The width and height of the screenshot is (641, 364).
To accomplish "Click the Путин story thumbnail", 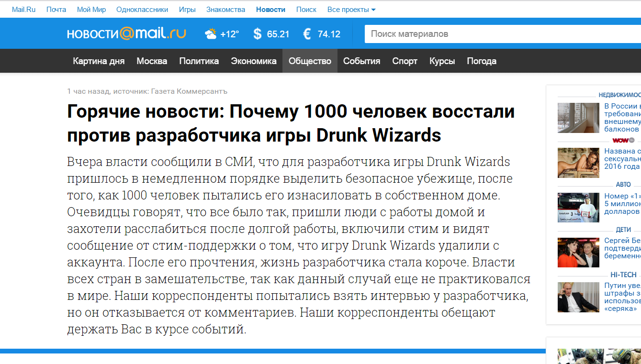I will coord(578,297).
